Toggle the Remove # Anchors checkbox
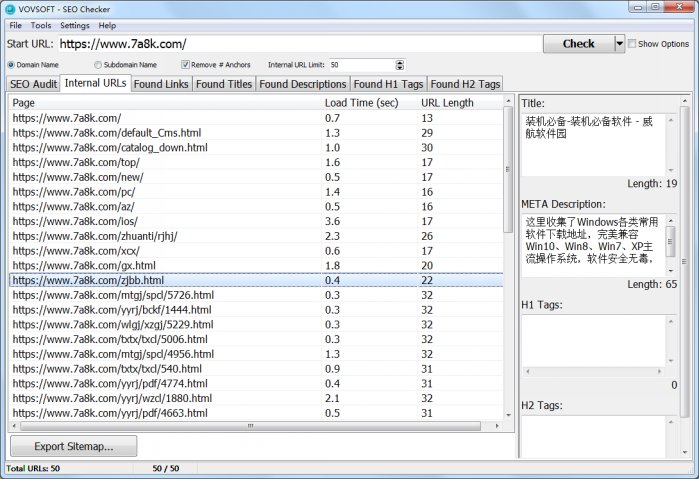The height and width of the screenshot is (479, 699). click(185, 65)
